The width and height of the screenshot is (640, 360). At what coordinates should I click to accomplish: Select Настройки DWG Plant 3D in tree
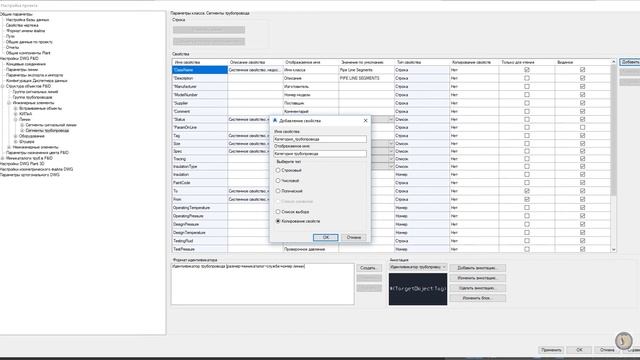22,164
